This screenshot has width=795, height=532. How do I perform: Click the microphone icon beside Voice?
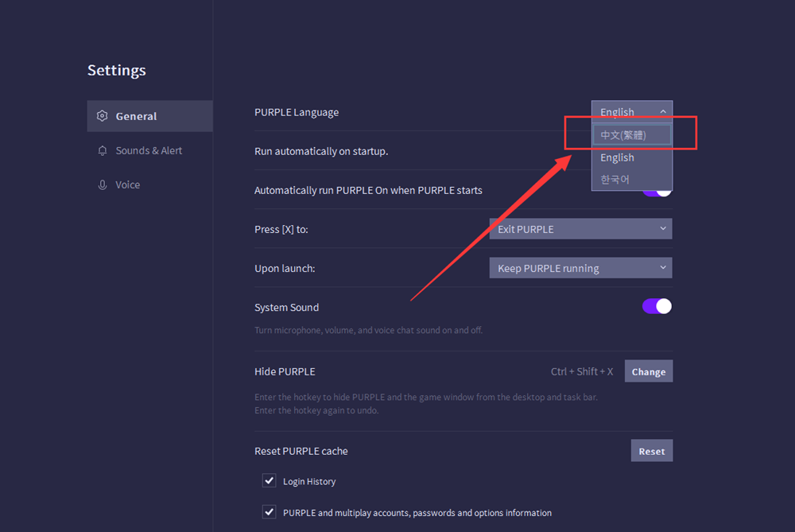(x=103, y=185)
